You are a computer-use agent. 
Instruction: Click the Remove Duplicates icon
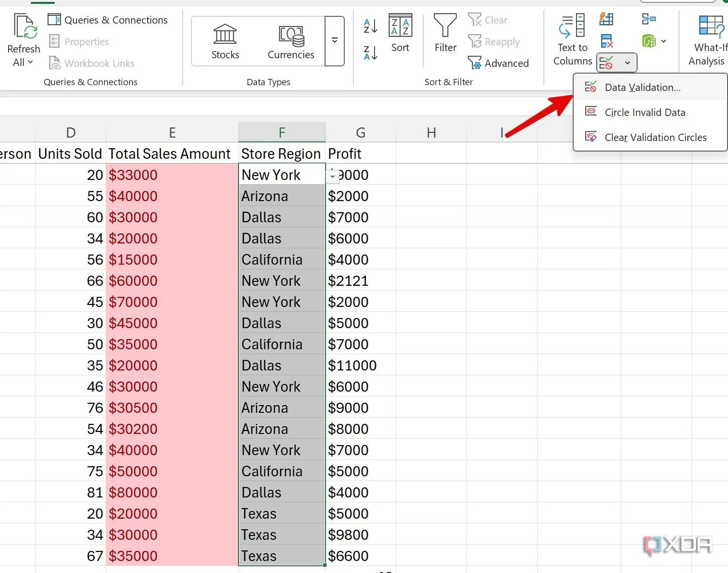[607, 41]
